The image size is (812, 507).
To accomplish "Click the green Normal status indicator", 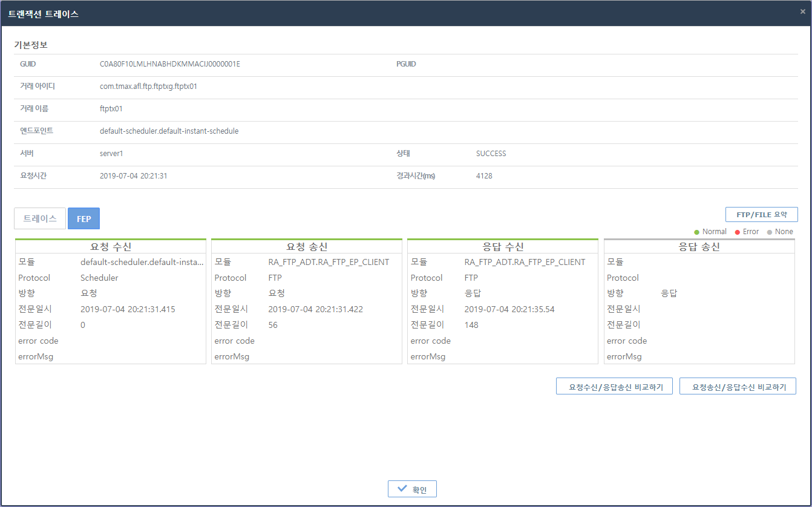I will pos(696,231).
